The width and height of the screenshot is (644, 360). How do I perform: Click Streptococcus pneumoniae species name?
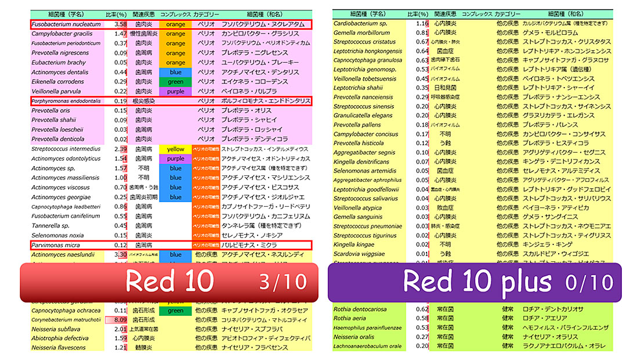point(368,226)
